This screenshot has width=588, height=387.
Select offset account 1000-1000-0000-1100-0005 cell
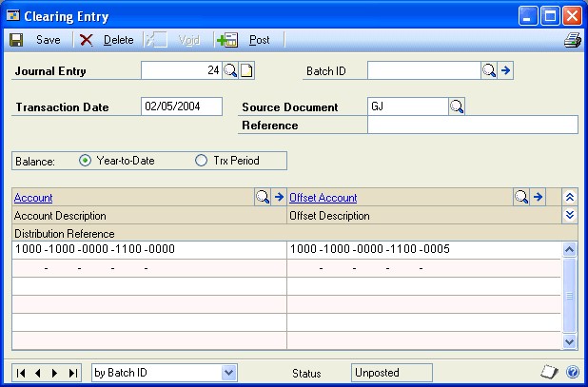pos(423,249)
